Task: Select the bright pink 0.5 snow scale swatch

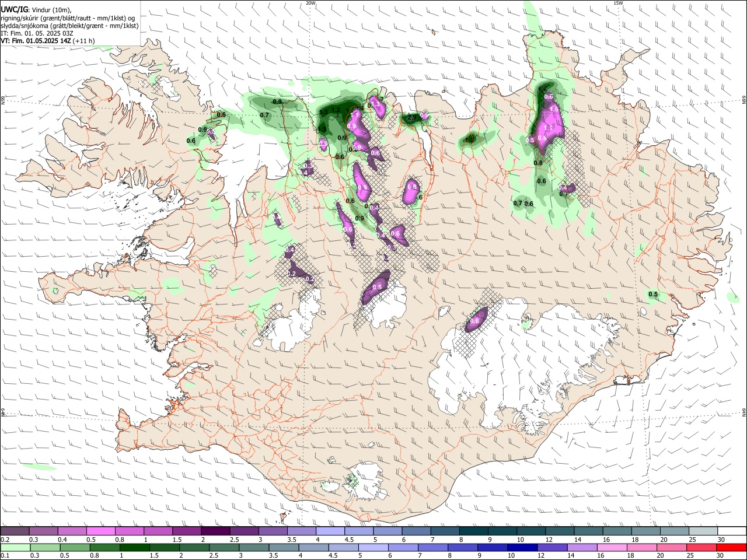Action: tap(100, 531)
